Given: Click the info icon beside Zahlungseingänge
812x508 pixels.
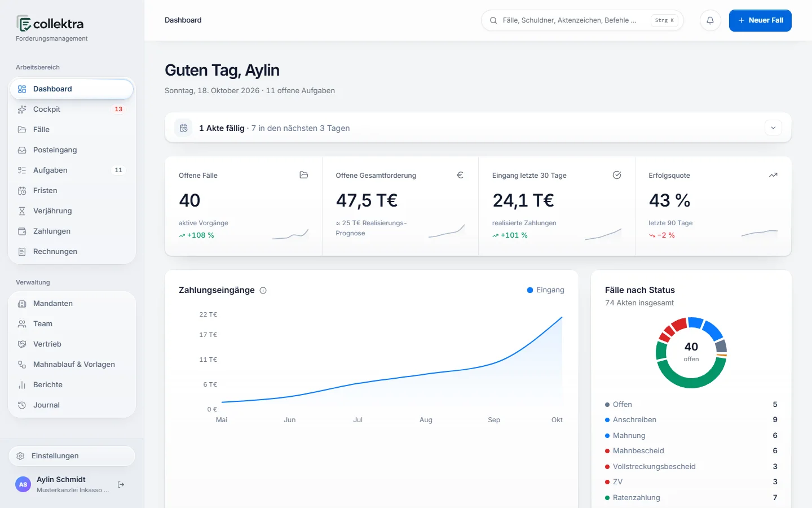Looking at the screenshot, I should click(263, 290).
